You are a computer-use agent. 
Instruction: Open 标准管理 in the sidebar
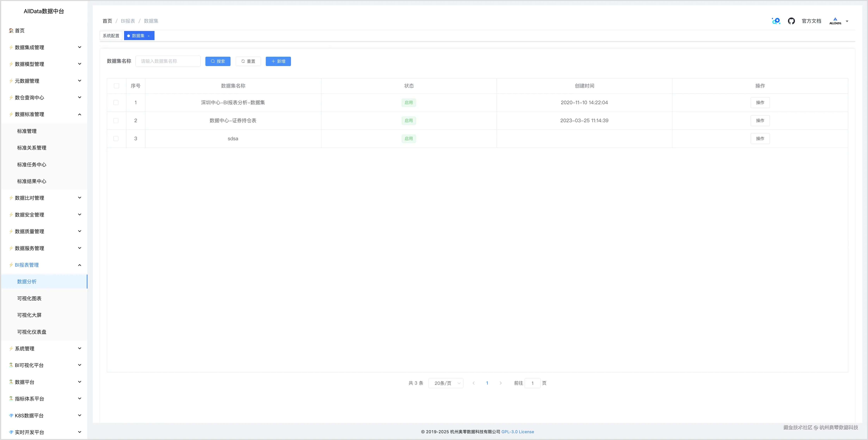click(x=27, y=131)
